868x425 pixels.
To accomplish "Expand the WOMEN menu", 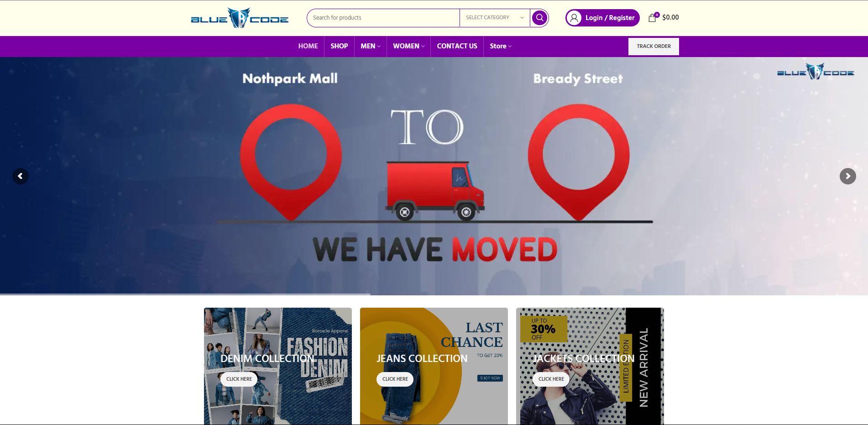I will pos(408,46).
